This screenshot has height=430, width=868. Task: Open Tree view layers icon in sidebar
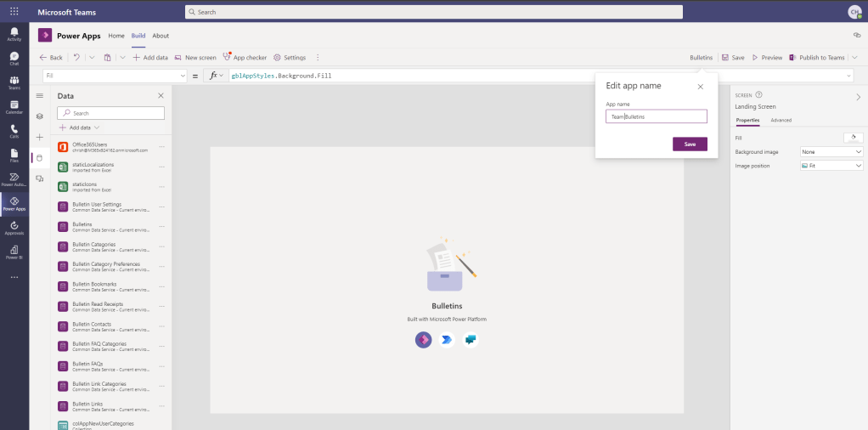tap(39, 116)
